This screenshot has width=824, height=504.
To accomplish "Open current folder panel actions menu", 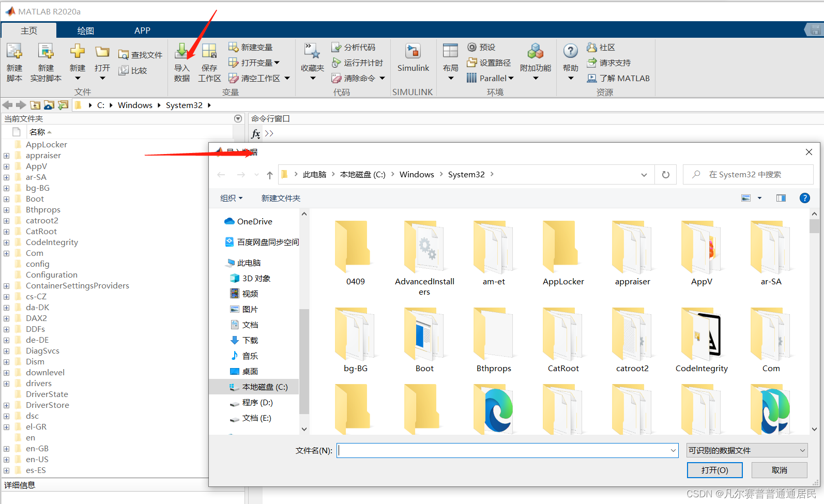I will 238,118.
